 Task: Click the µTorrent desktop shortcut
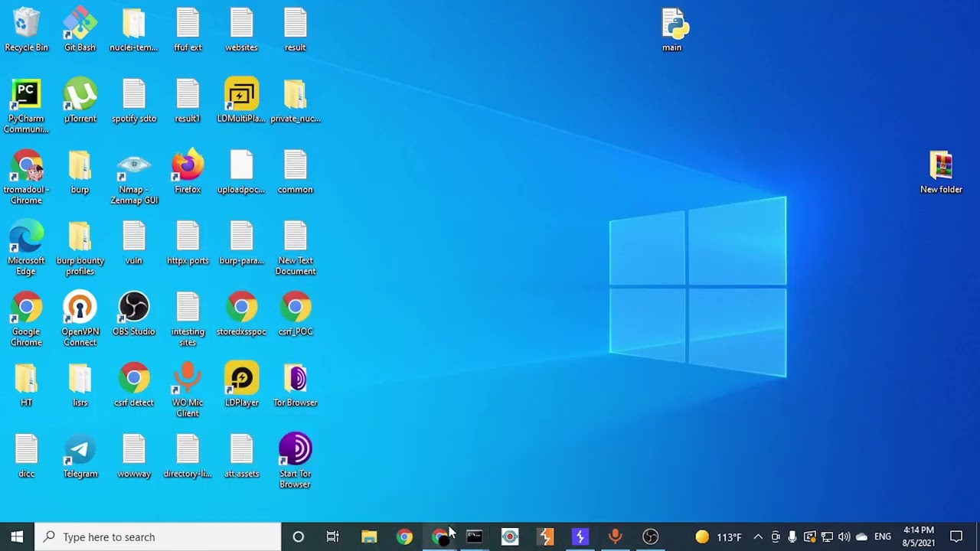click(x=80, y=101)
